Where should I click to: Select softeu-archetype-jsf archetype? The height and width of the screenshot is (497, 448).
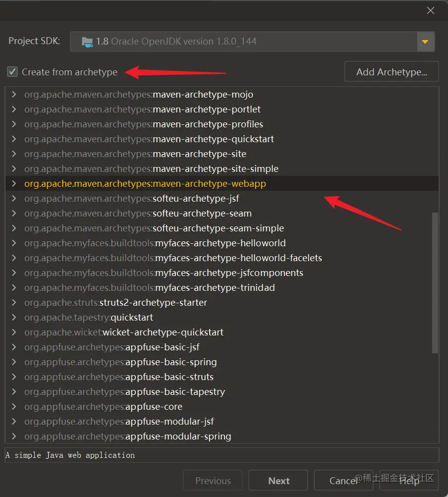[x=132, y=199]
